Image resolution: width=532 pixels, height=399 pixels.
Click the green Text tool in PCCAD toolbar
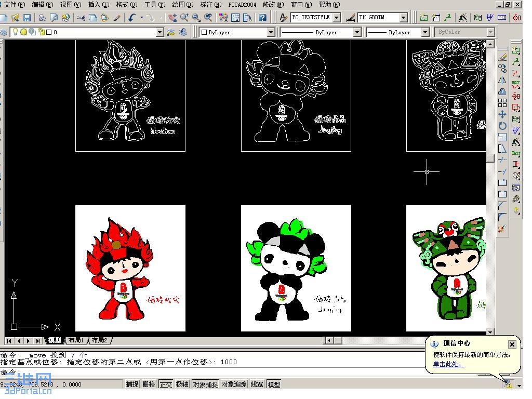tap(516, 153)
